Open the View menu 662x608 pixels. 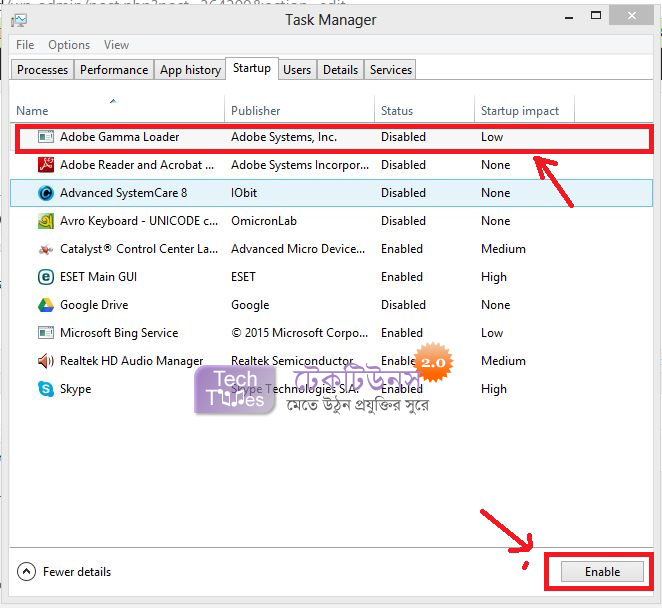point(116,45)
